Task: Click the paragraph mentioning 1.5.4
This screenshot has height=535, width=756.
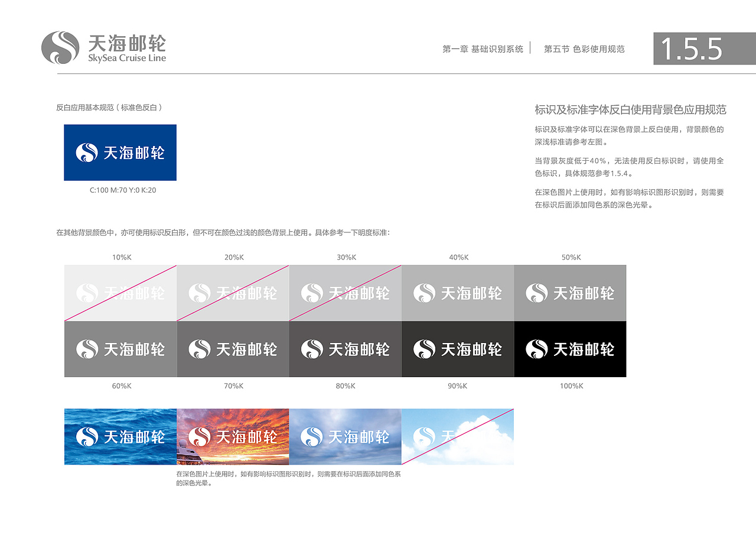Action: click(629, 167)
